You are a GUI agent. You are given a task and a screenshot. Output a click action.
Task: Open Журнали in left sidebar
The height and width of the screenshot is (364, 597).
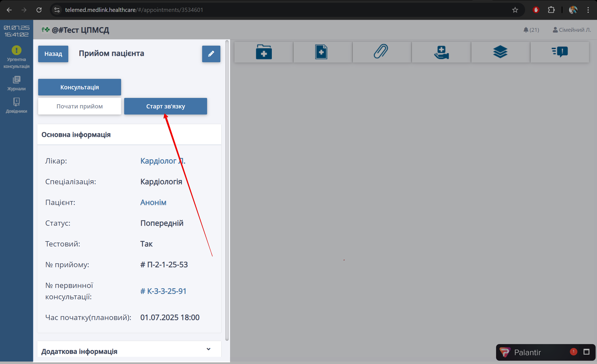tap(17, 83)
